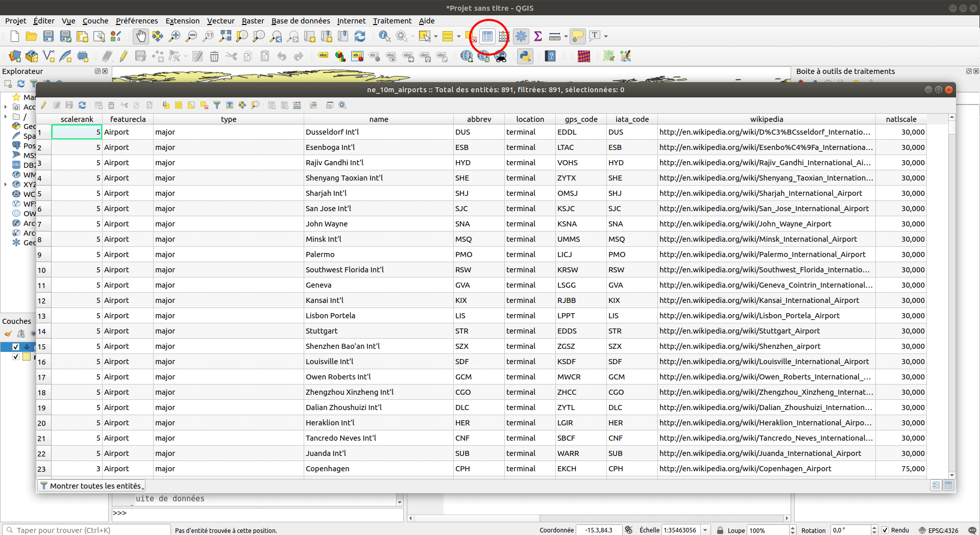Viewport: 980px width, 535px height.
Task: Open the measure tool dropdown arrow
Action: tap(566, 36)
